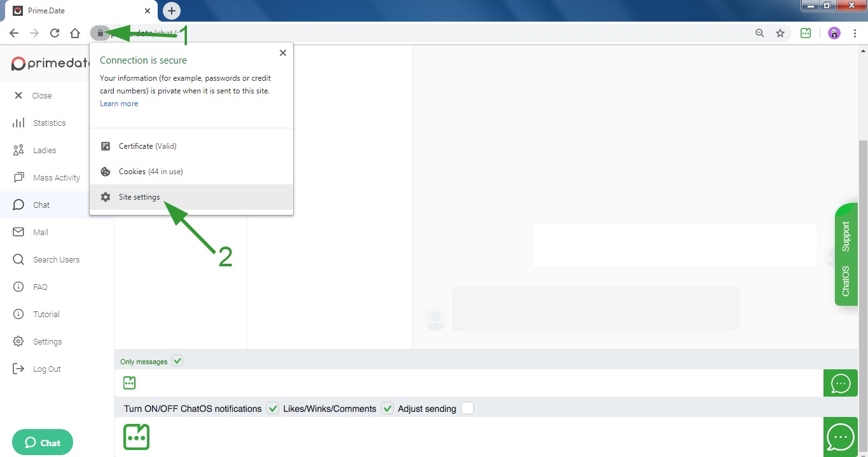The height and width of the screenshot is (457, 868).
Task: Click the Connection is secure heading
Action: (143, 60)
